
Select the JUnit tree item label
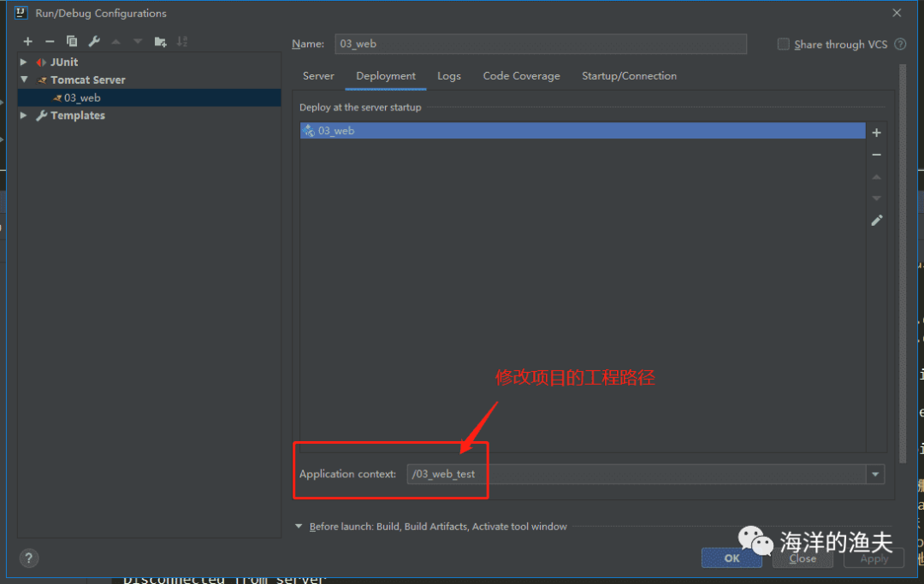click(64, 62)
